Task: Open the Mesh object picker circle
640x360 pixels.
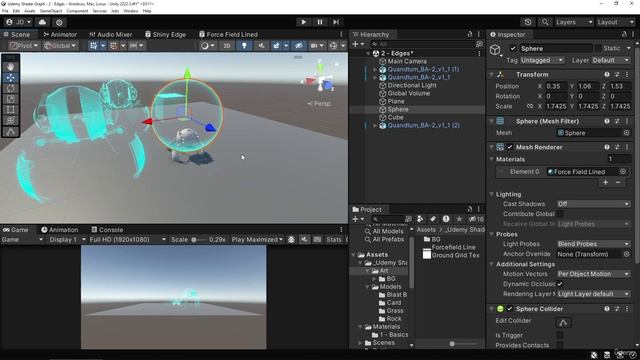Action: [626, 133]
